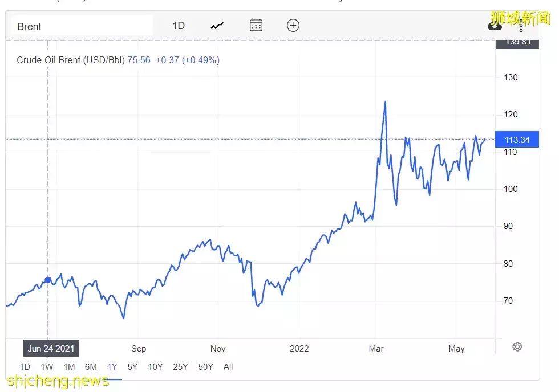
Task: Select the 1W time range
Action: [x=47, y=367]
